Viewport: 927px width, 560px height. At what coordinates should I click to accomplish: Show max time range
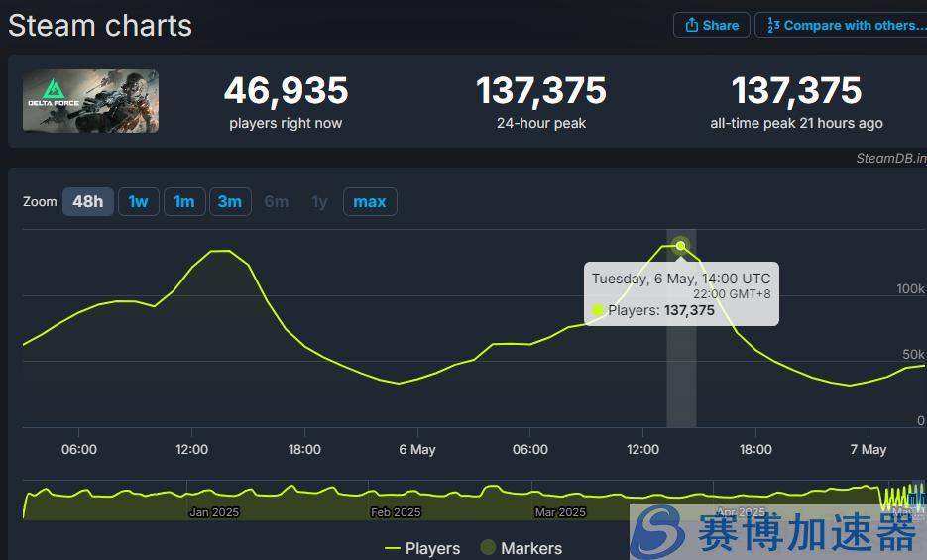tap(370, 201)
